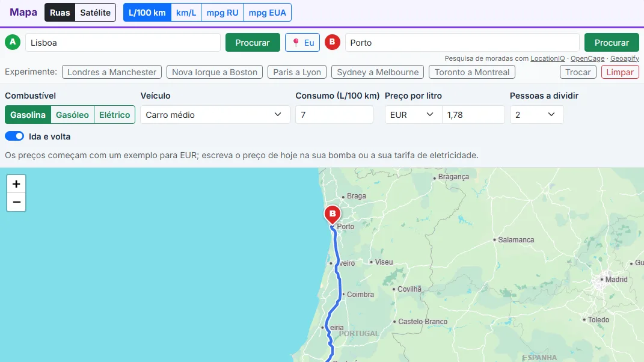Select mpg EUA unit
644x362 pixels.
[x=268, y=12]
